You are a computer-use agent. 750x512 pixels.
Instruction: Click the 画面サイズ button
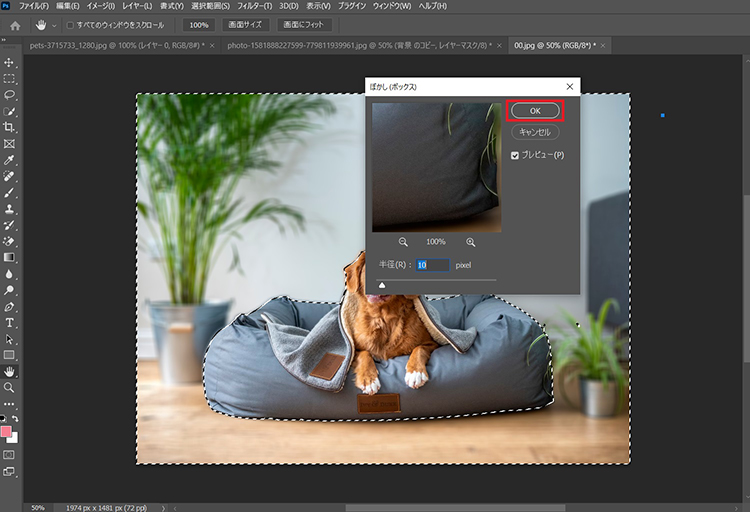(245, 25)
